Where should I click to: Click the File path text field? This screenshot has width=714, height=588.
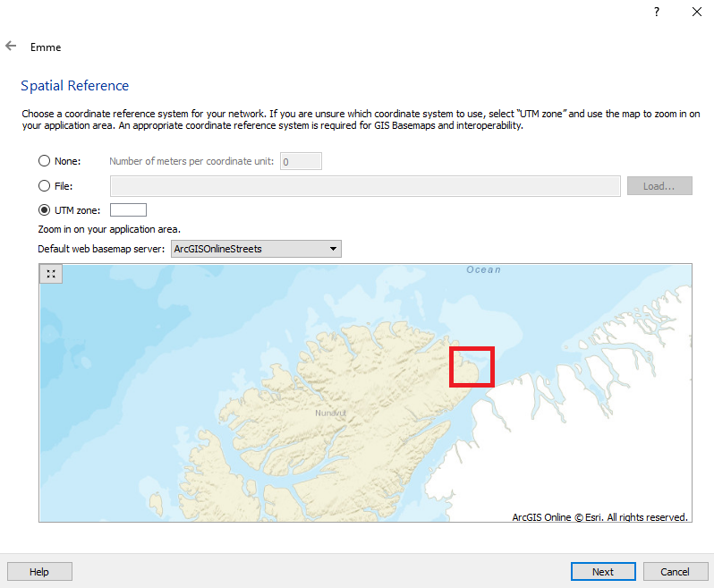(x=364, y=186)
